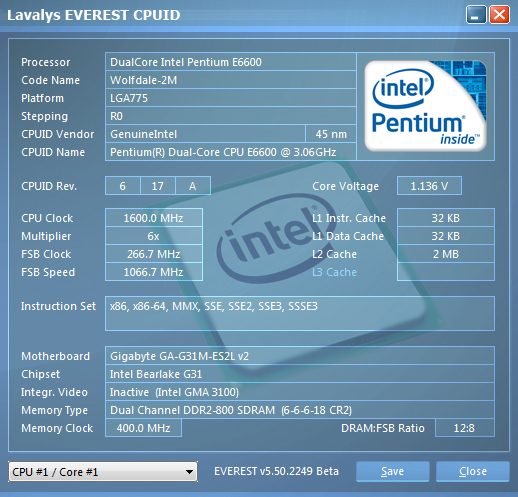The width and height of the screenshot is (518, 497).
Task: Click the EVEREST v5.50.2249 Beta version text
Action: [x=276, y=471]
